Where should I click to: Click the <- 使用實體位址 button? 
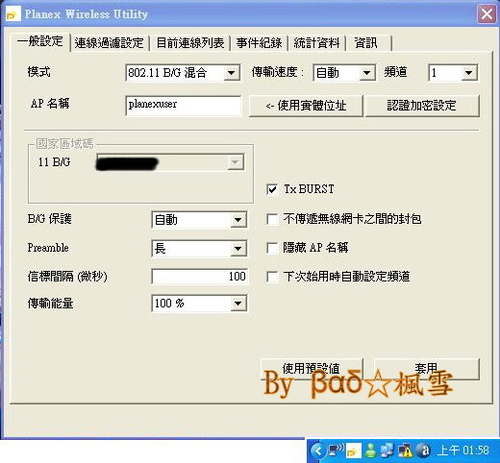click(306, 106)
